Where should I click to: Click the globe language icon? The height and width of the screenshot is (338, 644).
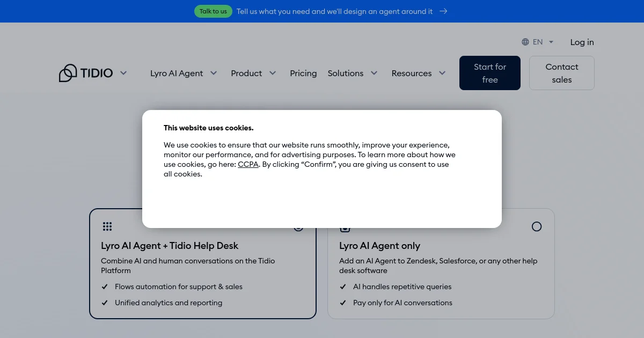pyautogui.click(x=525, y=42)
